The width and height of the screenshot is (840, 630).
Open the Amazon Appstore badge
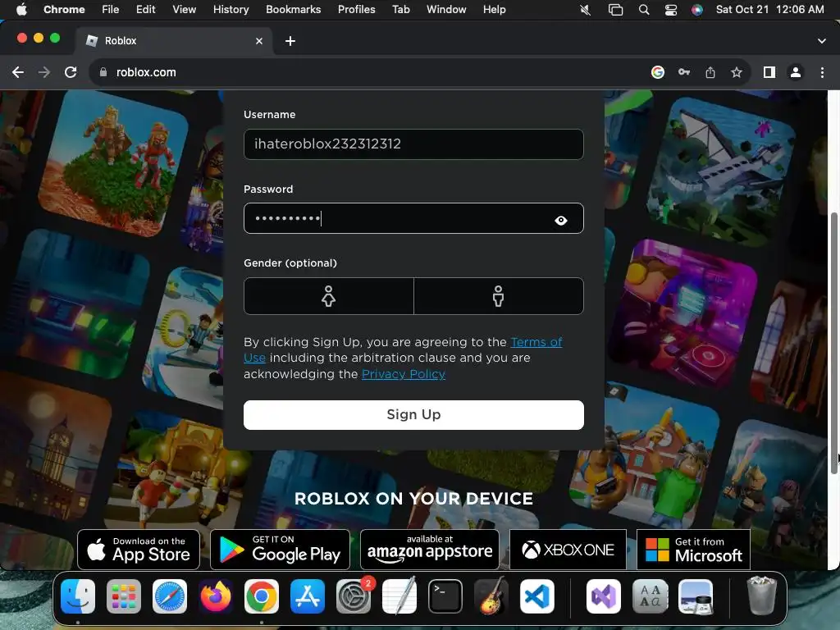[430, 549]
